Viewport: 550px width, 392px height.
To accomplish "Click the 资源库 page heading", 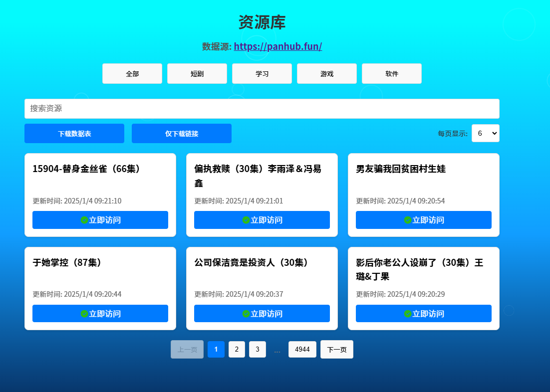I will pos(262,22).
